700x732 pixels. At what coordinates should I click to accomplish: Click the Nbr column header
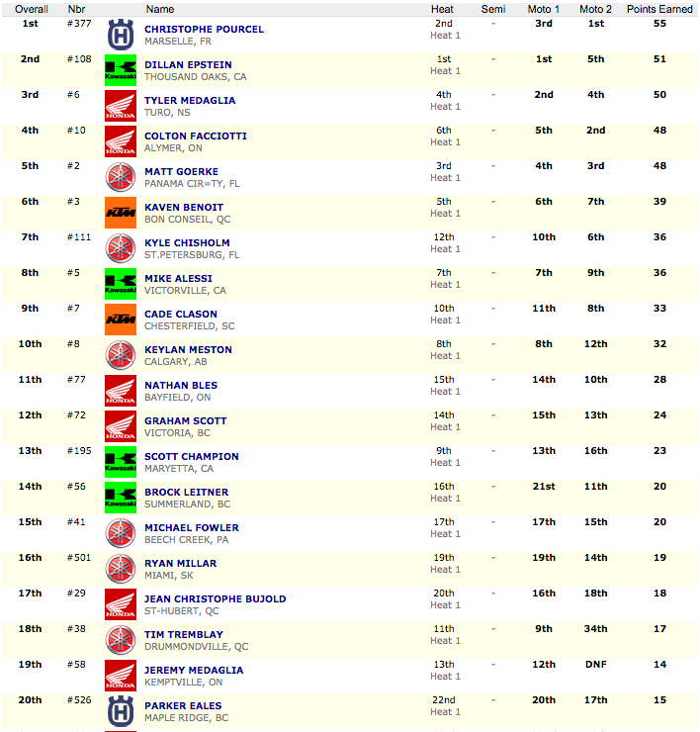[76, 9]
